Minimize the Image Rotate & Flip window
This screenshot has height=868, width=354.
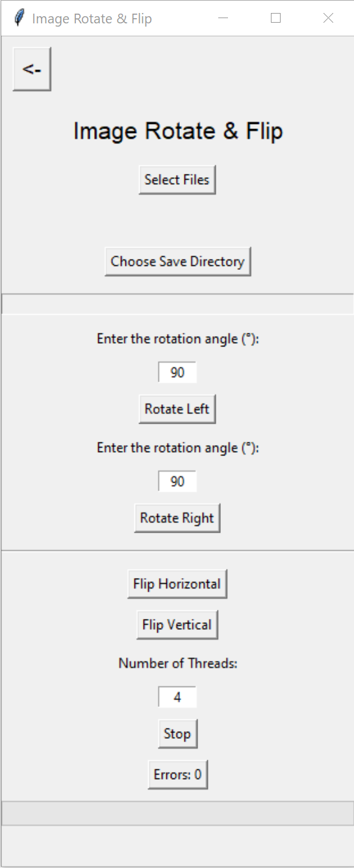(223, 18)
